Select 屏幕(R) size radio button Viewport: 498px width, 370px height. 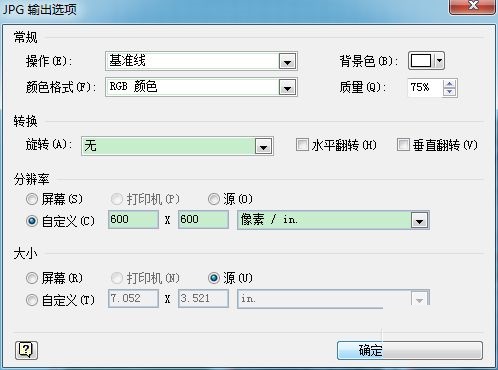coord(32,278)
